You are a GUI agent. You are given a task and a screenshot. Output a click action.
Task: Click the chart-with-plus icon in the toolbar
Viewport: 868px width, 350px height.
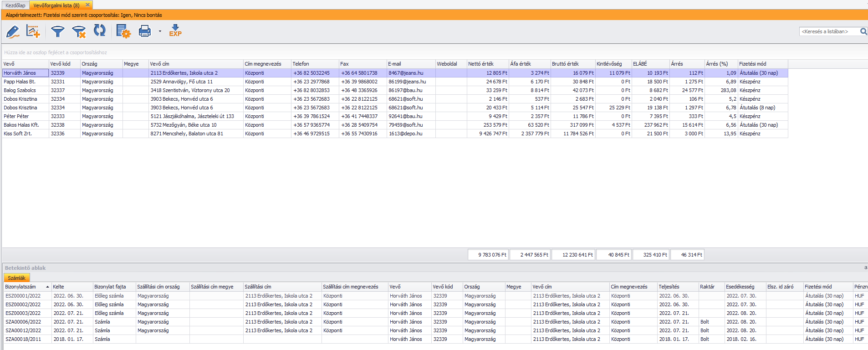33,31
